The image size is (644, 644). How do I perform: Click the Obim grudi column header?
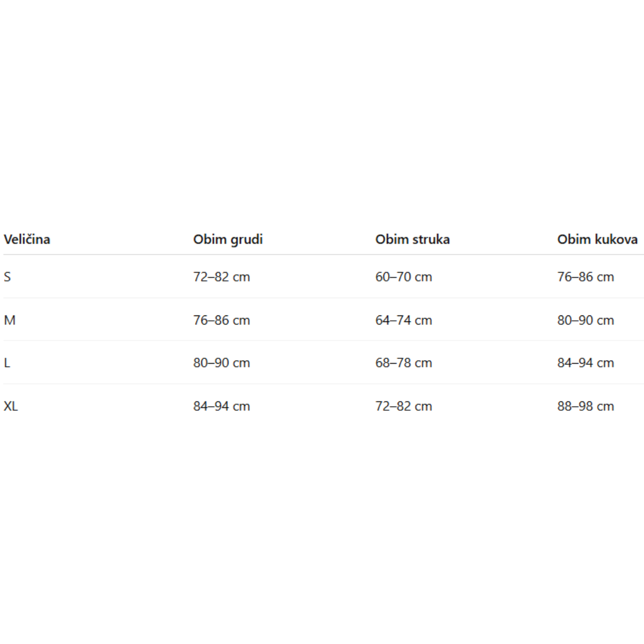(228, 240)
